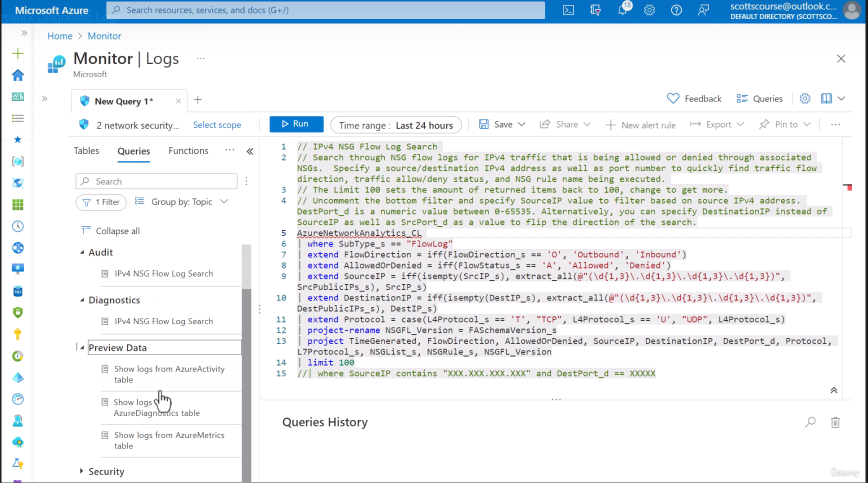The image size is (868, 483).
Task: Switch to the Functions tab
Action: [188, 150]
